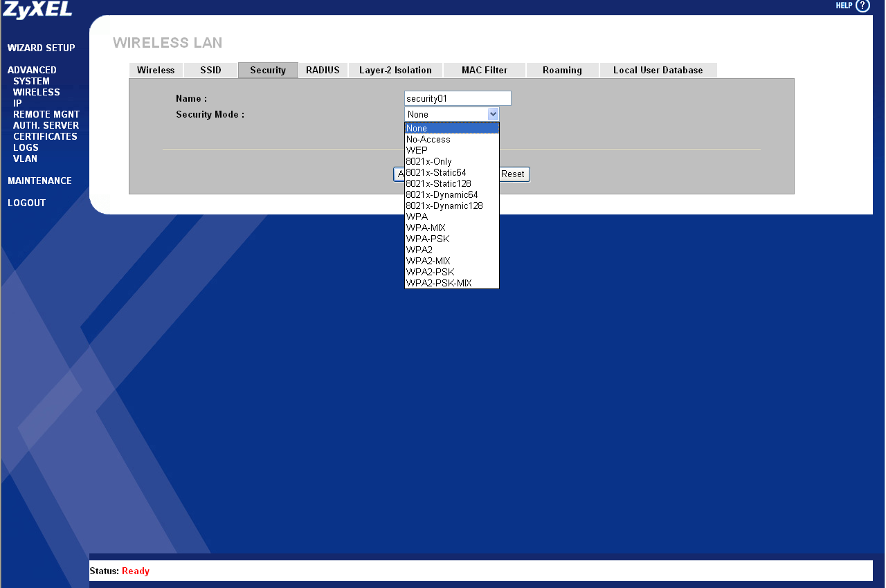Click LOGOUT in the left menu
Screen dimensions: 886x588
coord(26,203)
